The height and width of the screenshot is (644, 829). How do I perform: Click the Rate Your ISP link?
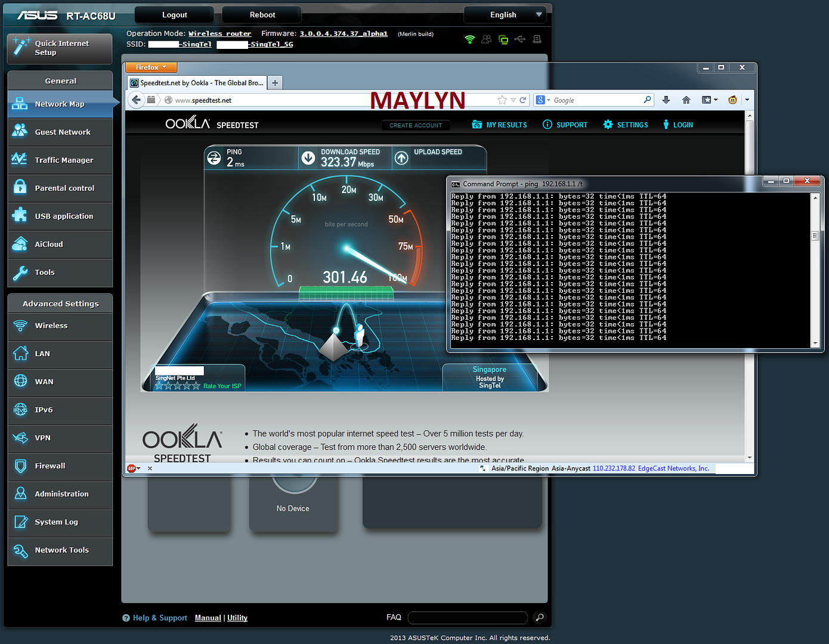(222, 386)
